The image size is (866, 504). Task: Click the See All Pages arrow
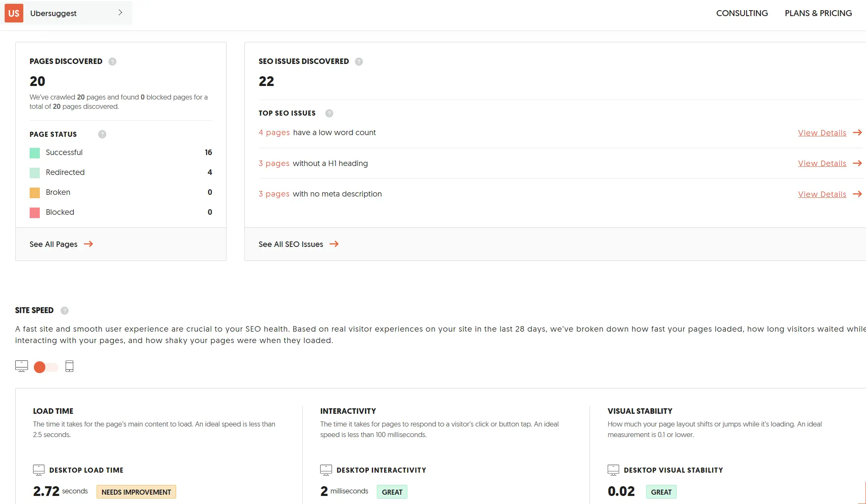[89, 244]
